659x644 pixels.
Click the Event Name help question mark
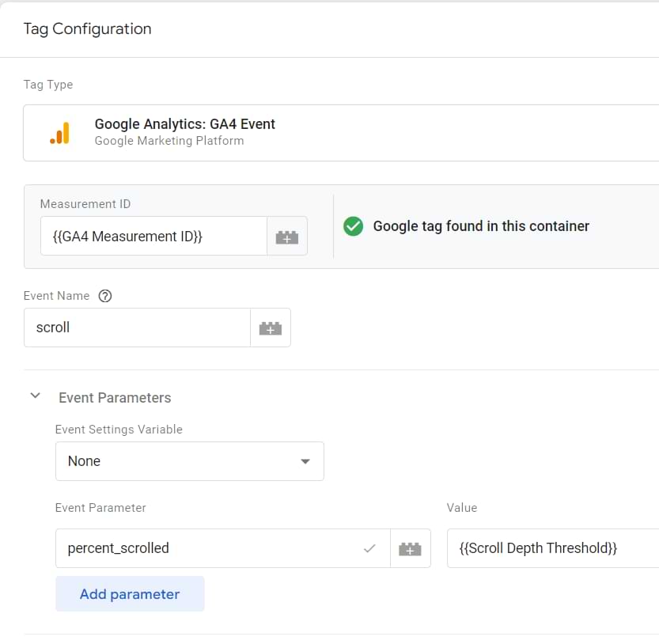[x=105, y=297]
